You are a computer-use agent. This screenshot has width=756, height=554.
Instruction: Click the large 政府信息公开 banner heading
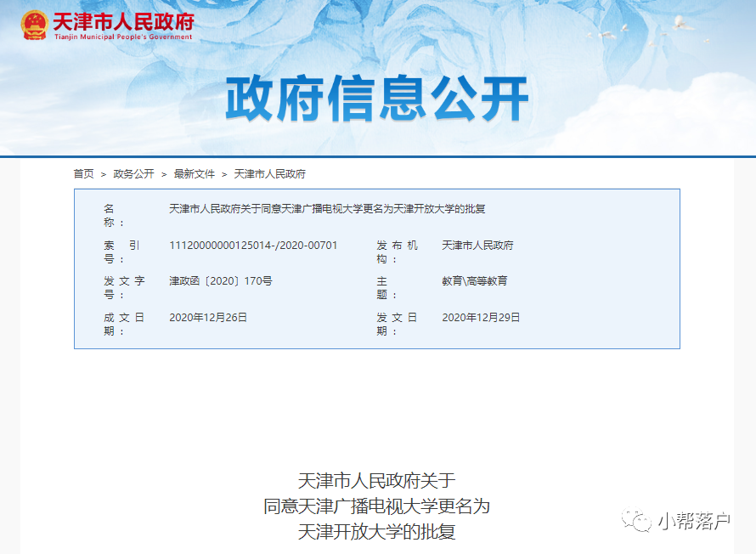coord(377,100)
